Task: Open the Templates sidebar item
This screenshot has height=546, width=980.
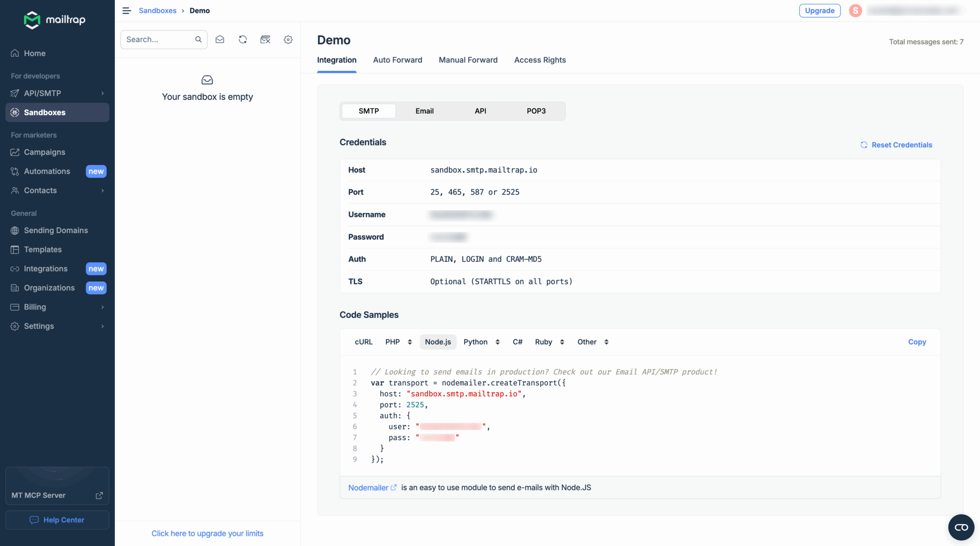Action: [x=43, y=249]
